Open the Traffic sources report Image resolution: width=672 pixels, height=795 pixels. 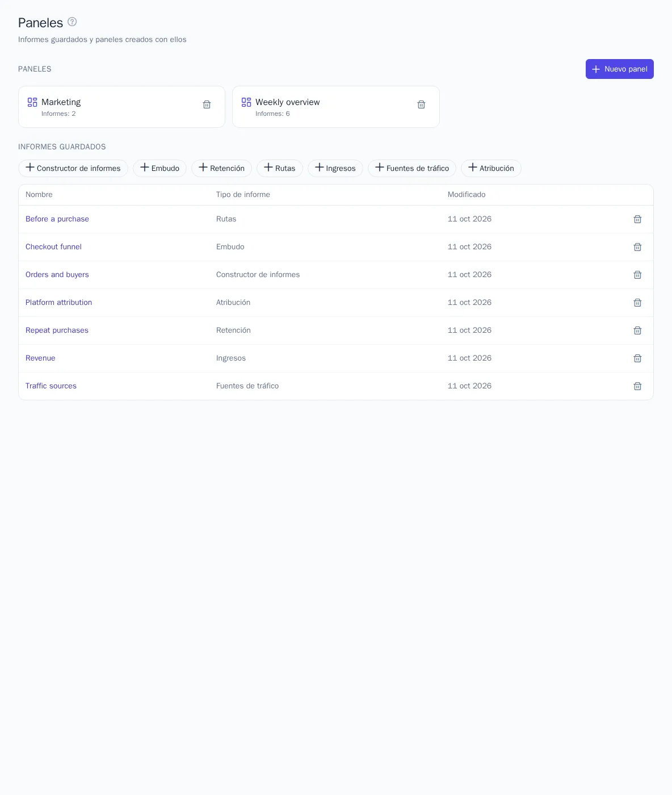pos(51,386)
